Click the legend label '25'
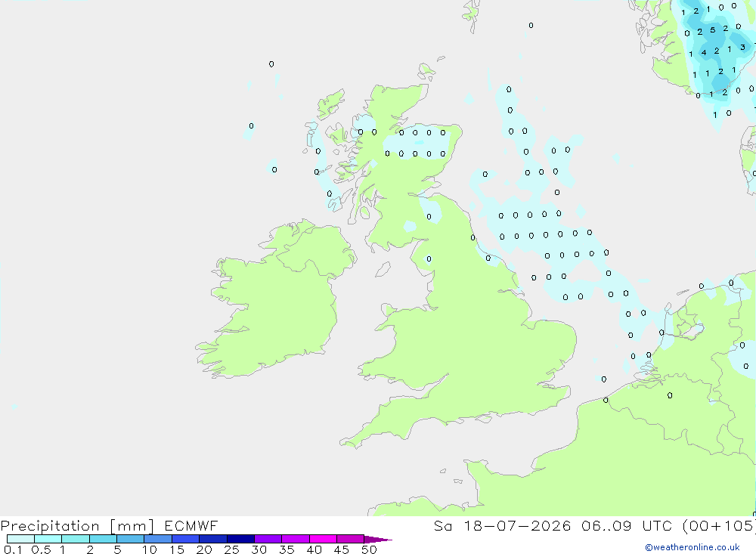This screenshot has height=554, width=756. pos(231,549)
